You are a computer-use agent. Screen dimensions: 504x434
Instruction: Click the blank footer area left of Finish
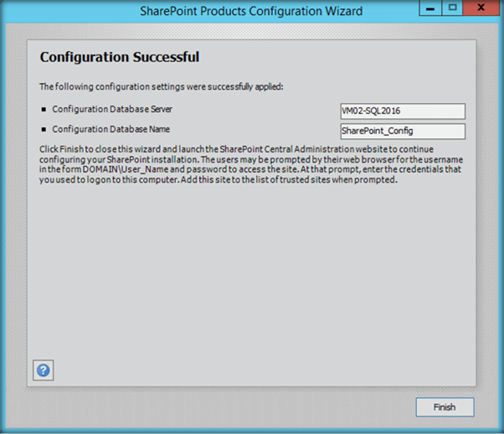[209, 407]
